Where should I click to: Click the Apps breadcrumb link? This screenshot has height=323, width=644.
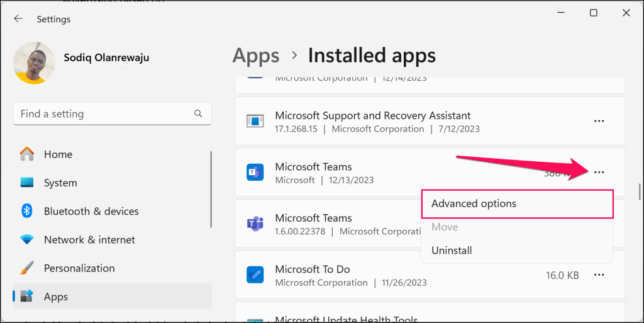click(x=255, y=55)
